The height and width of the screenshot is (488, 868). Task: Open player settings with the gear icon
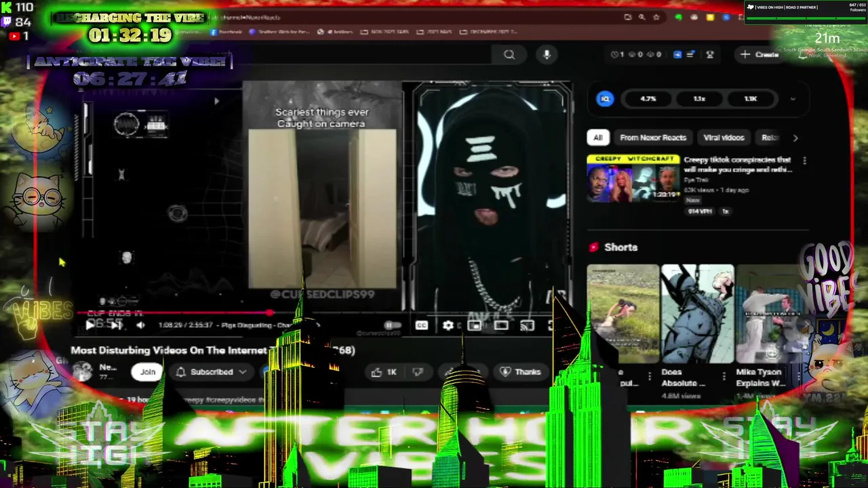click(x=448, y=325)
